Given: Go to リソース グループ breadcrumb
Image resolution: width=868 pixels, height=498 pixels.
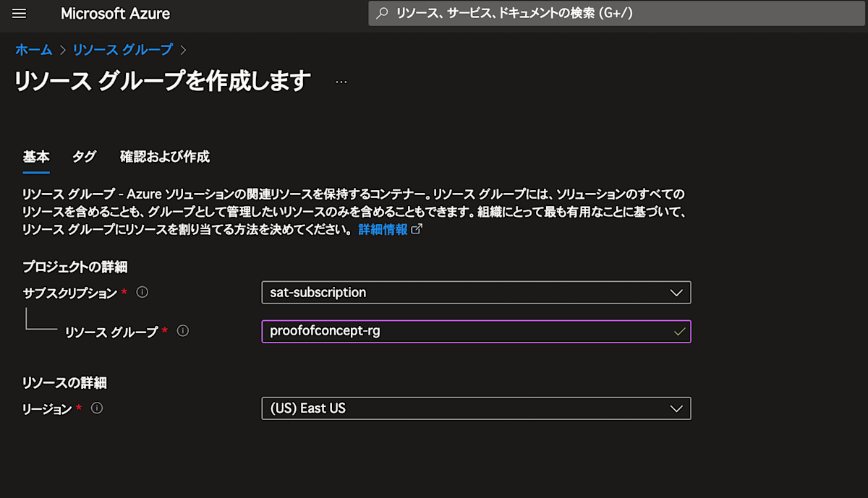Looking at the screenshot, I should pyautogui.click(x=123, y=49).
